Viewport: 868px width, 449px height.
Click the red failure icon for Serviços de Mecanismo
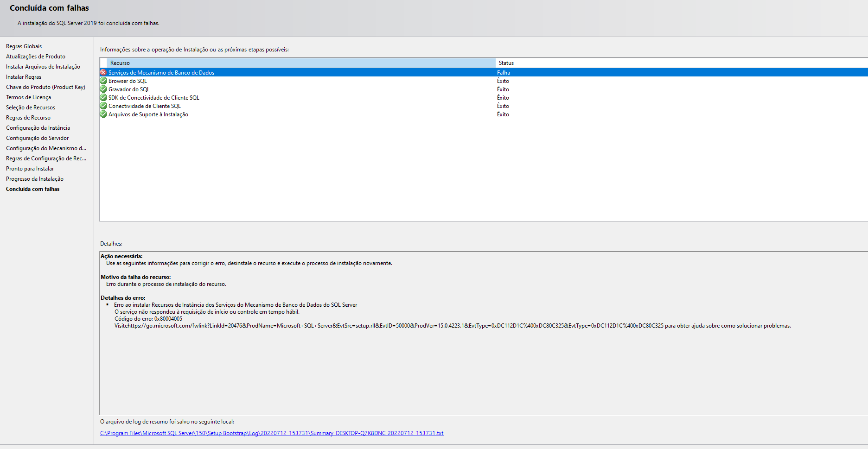pos(103,72)
